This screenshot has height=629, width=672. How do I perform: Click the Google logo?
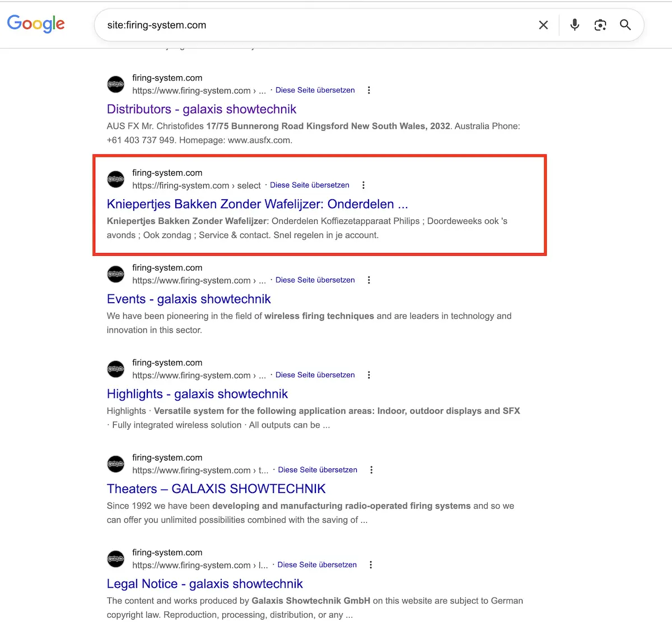[x=36, y=24]
